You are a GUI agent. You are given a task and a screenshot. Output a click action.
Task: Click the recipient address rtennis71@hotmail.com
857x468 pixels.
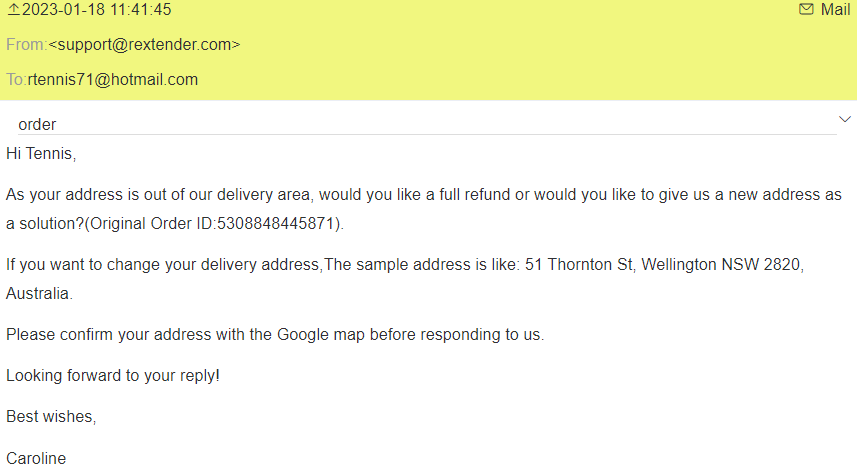pos(112,80)
